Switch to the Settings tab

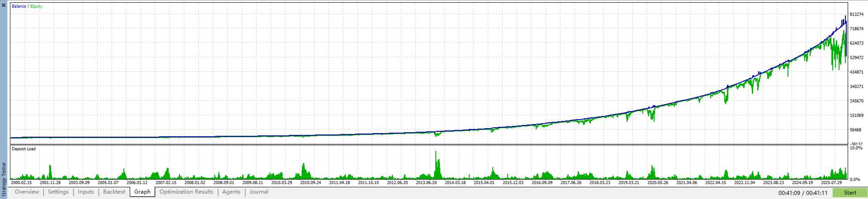point(58,192)
